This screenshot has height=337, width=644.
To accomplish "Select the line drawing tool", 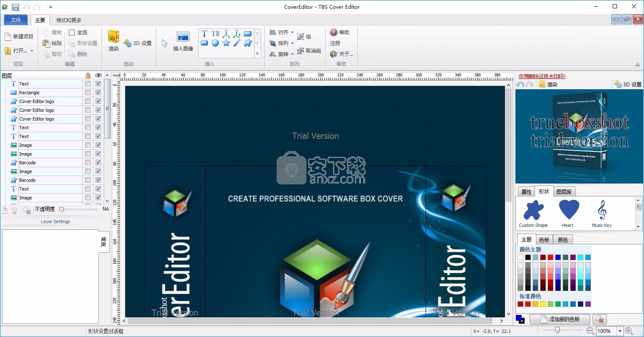I will (237, 43).
